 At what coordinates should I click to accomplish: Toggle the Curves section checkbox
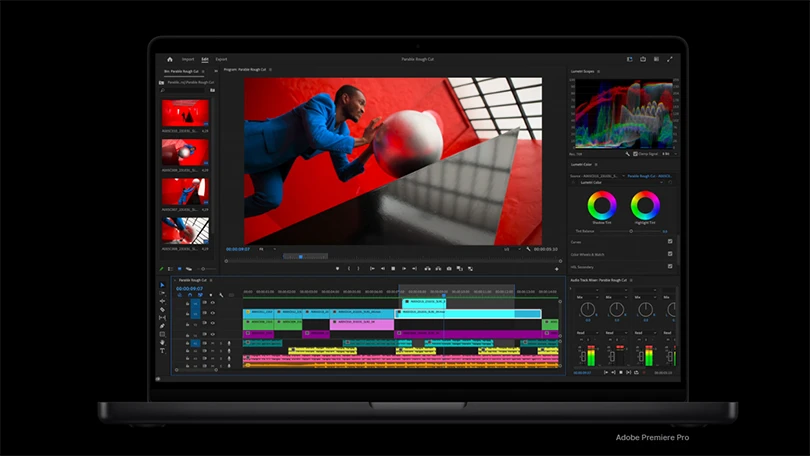(670, 241)
